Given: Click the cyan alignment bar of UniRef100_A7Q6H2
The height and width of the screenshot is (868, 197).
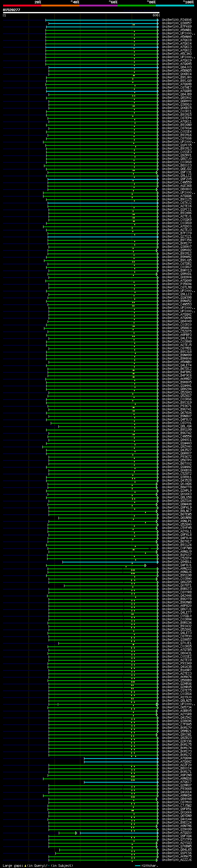Looking at the screenshot, I should click(x=121, y=762).
